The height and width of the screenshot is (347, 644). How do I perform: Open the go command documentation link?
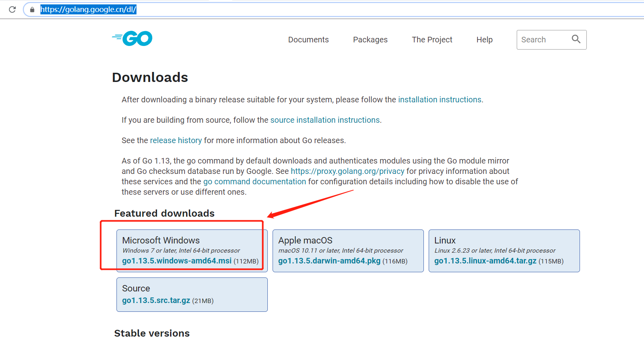pos(255,181)
